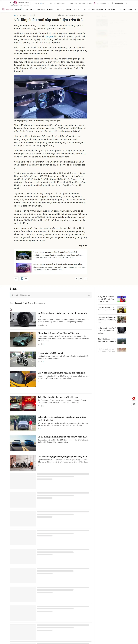Click Đăng nhập login button
Viewport: 138px width, 644px height.
click(118, 3)
